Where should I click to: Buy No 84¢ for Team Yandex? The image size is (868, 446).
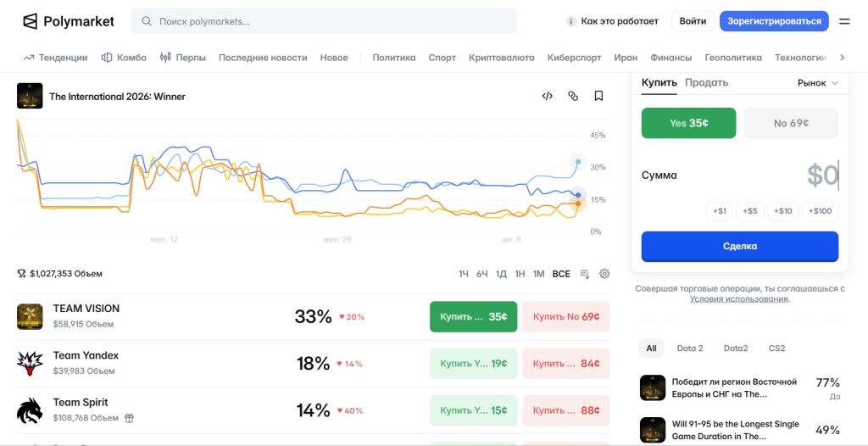click(x=566, y=364)
